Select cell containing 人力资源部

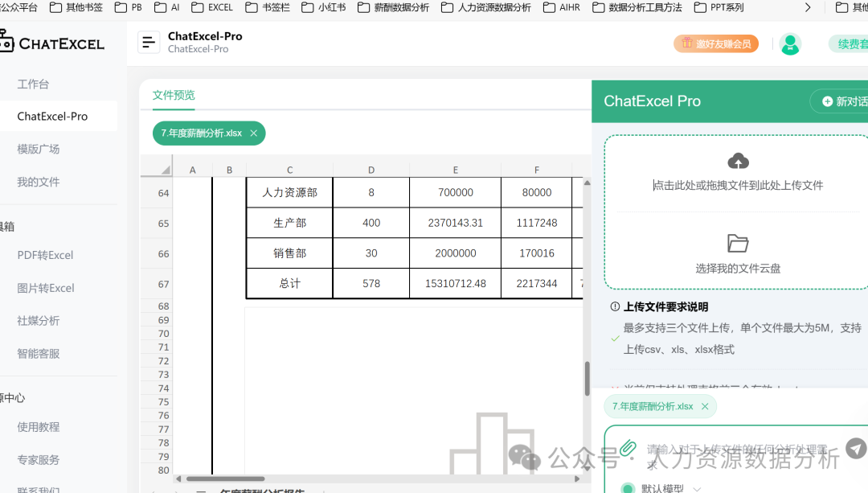pyautogui.click(x=289, y=193)
